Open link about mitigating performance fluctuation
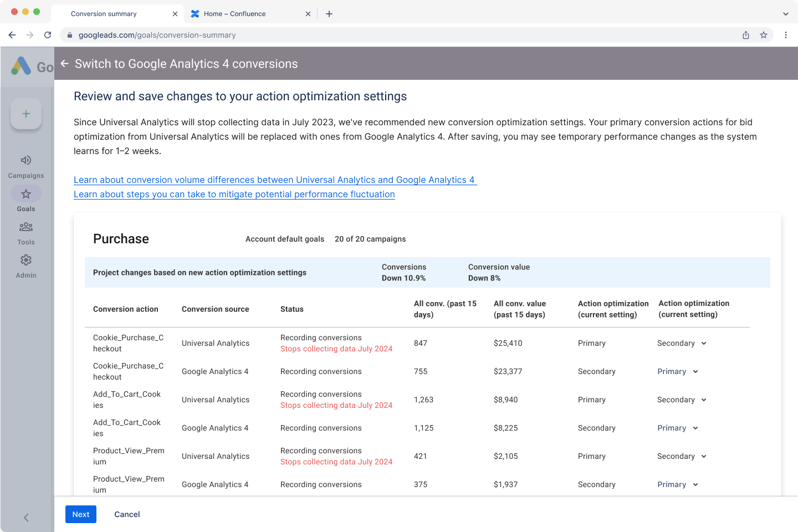Viewport: 798px width, 532px height. (234, 194)
